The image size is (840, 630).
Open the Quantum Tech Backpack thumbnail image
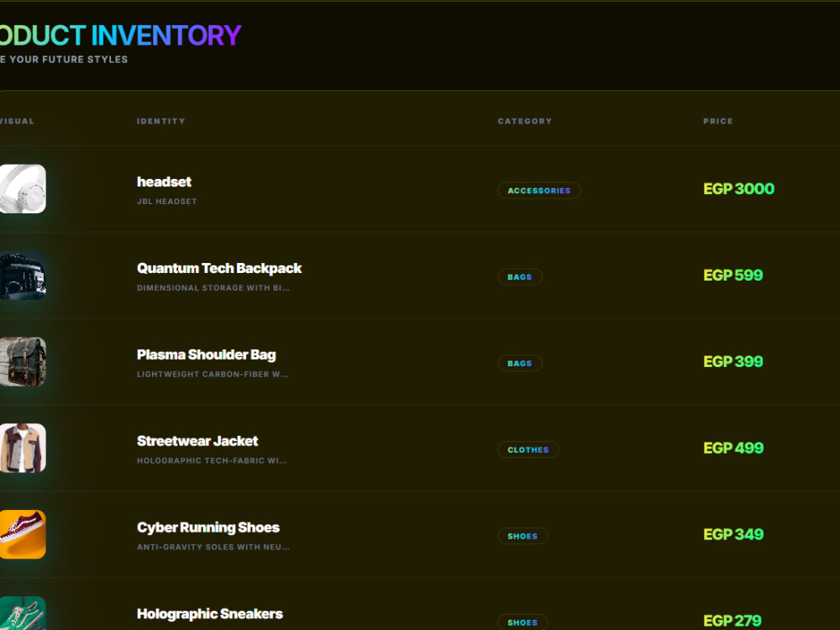point(23,275)
